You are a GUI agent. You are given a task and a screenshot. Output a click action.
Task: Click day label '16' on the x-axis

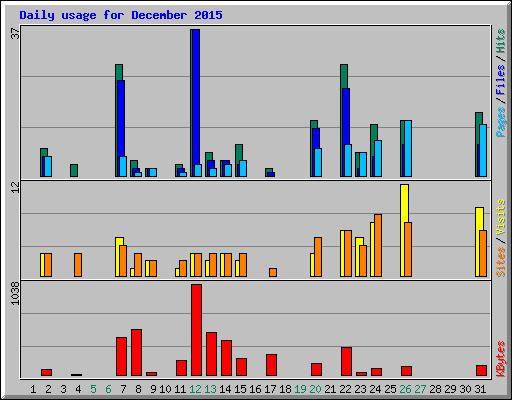[255, 389]
